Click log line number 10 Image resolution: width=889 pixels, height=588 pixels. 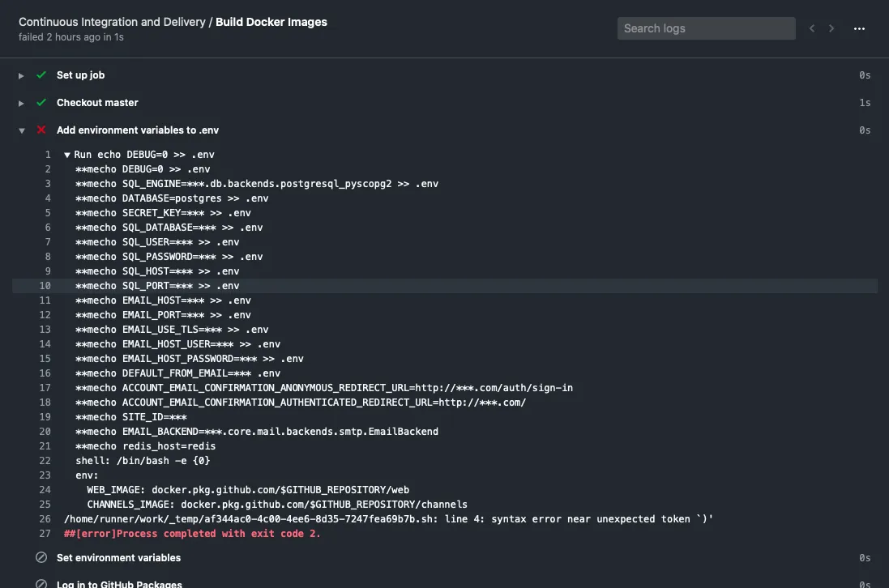click(x=45, y=286)
